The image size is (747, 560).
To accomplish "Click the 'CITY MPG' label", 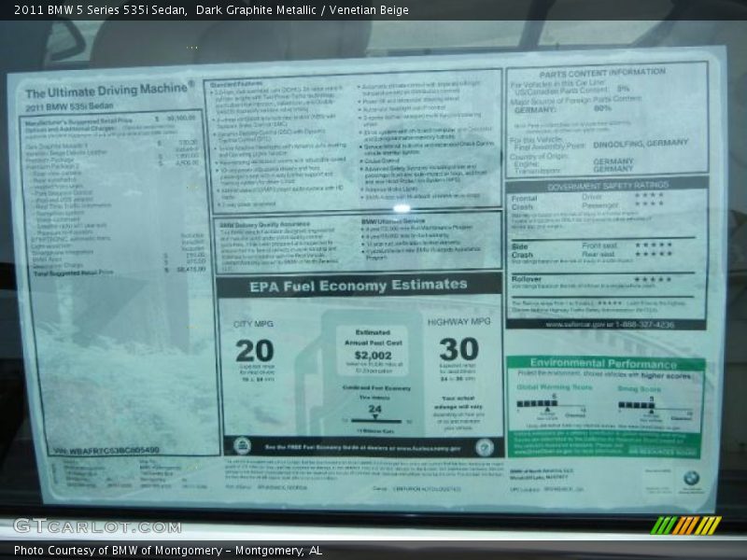I will 253,324.
